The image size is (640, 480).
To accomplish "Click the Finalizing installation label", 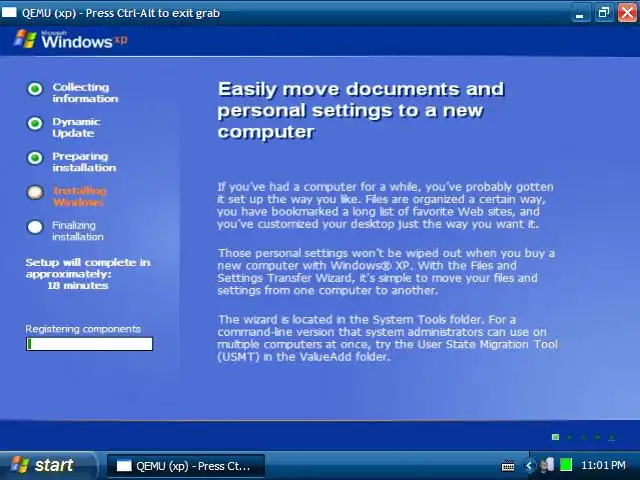I will pos(78,231).
